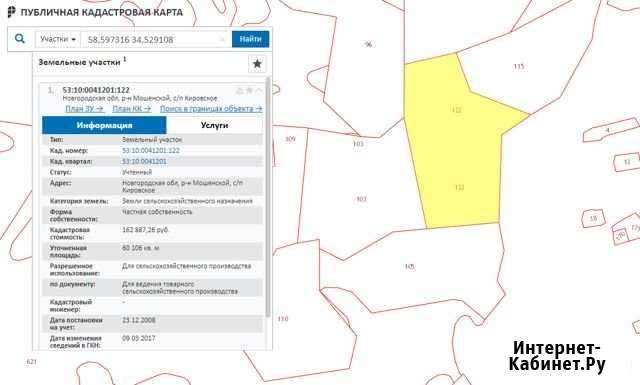Click the results panel vertical scrollbar

(x=268, y=196)
